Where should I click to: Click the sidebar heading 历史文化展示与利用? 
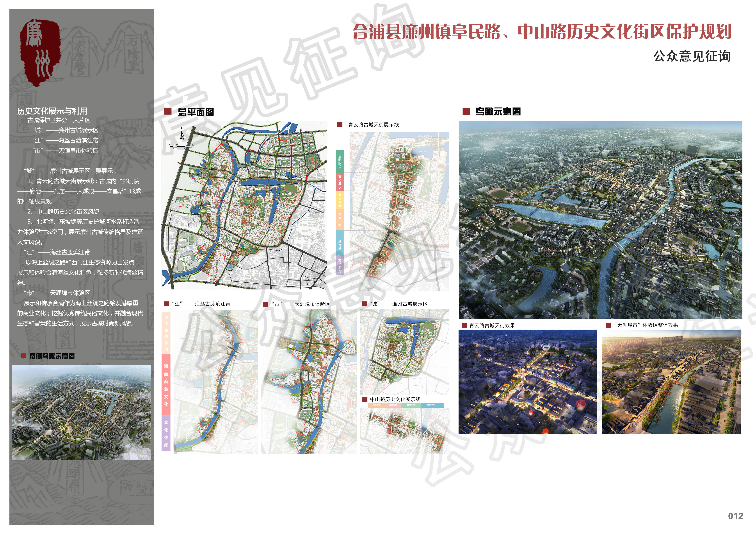pyautogui.click(x=52, y=111)
